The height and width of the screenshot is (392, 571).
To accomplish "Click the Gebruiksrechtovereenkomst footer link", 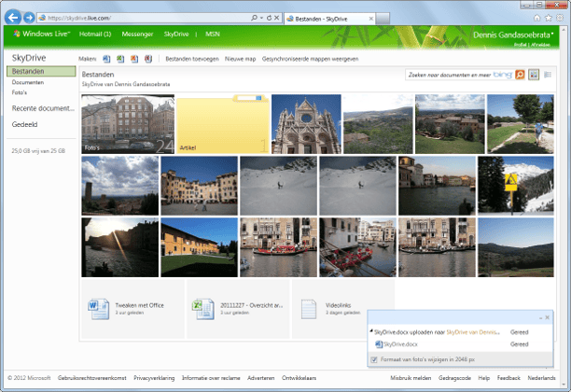I will tap(92, 378).
